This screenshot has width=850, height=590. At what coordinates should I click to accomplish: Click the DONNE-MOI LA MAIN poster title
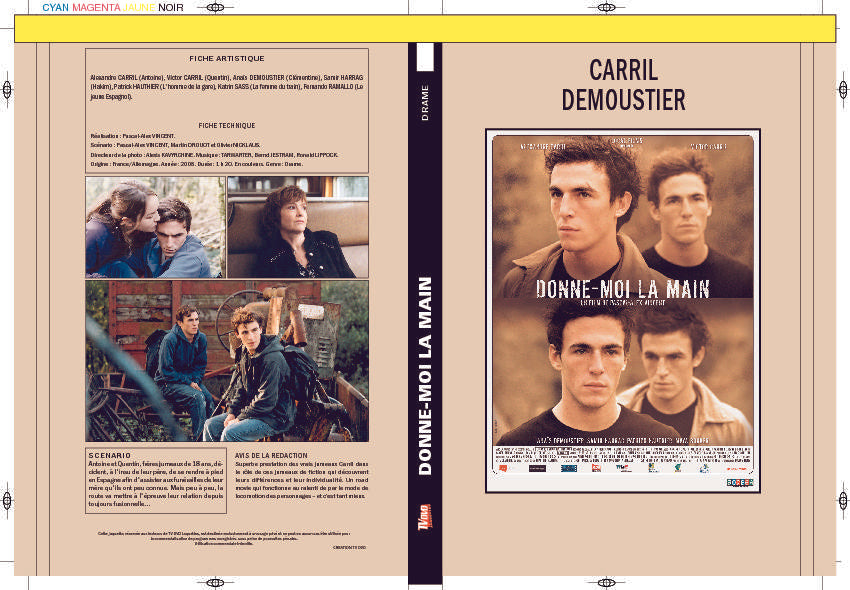pyautogui.click(x=622, y=289)
